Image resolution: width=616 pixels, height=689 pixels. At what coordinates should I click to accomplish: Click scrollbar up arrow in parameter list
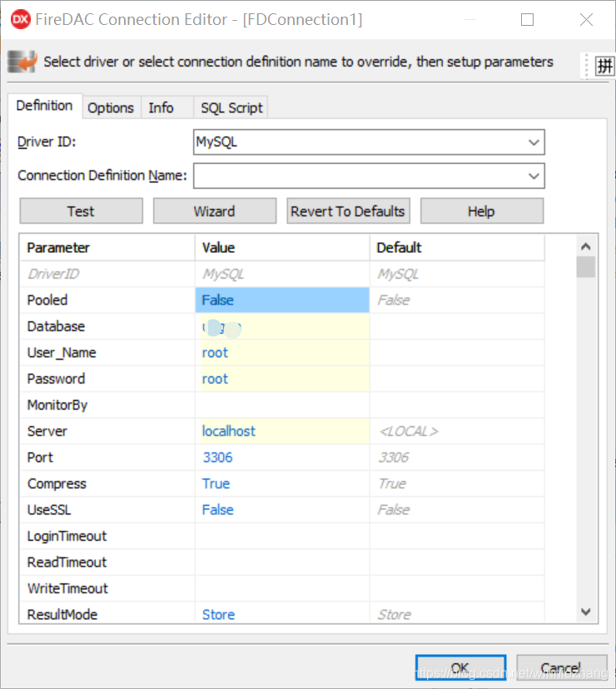(586, 246)
